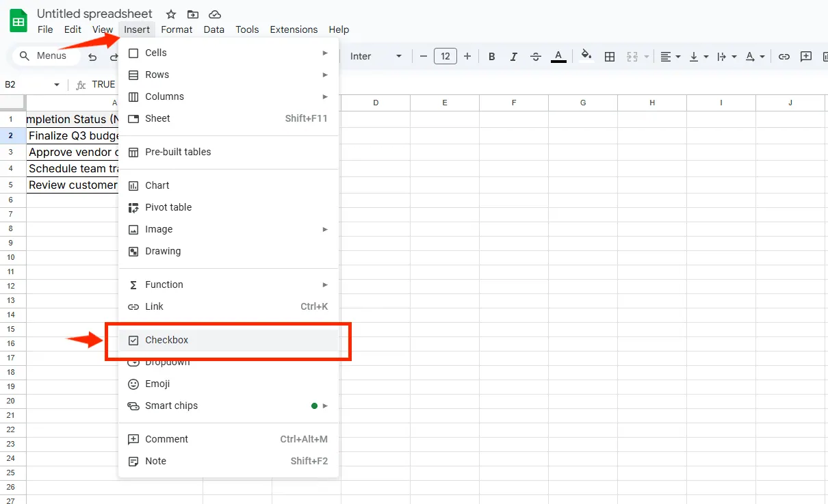Click the move to folder icon
This screenshot has width=828, height=504.
(193, 14)
